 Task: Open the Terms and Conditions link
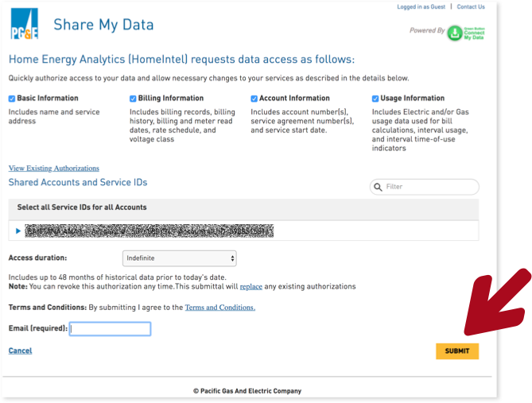pyautogui.click(x=219, y=308)
